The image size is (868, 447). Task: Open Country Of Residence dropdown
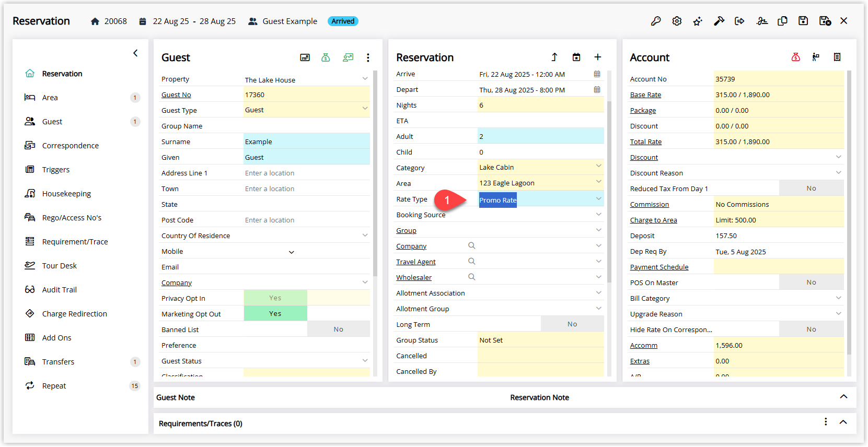[365, 235]
